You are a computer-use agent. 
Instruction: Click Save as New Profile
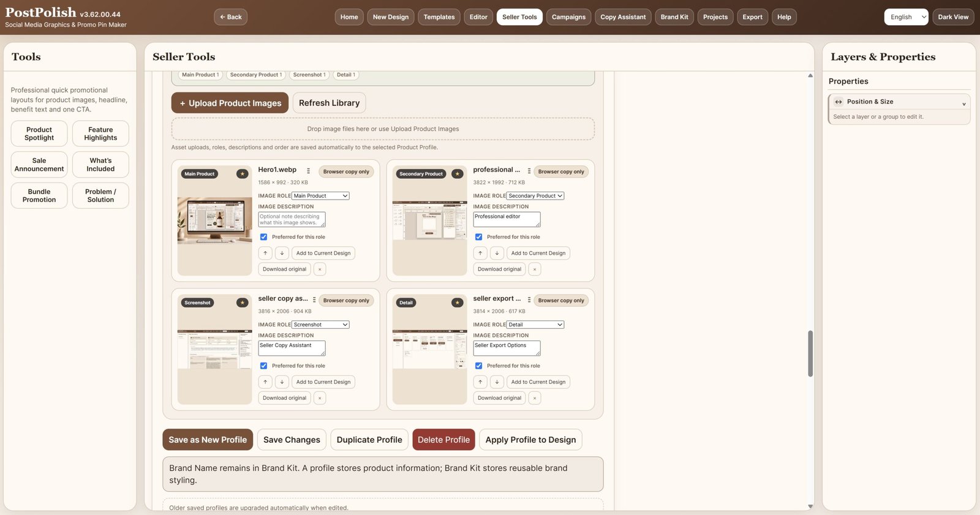coord(208,440)
